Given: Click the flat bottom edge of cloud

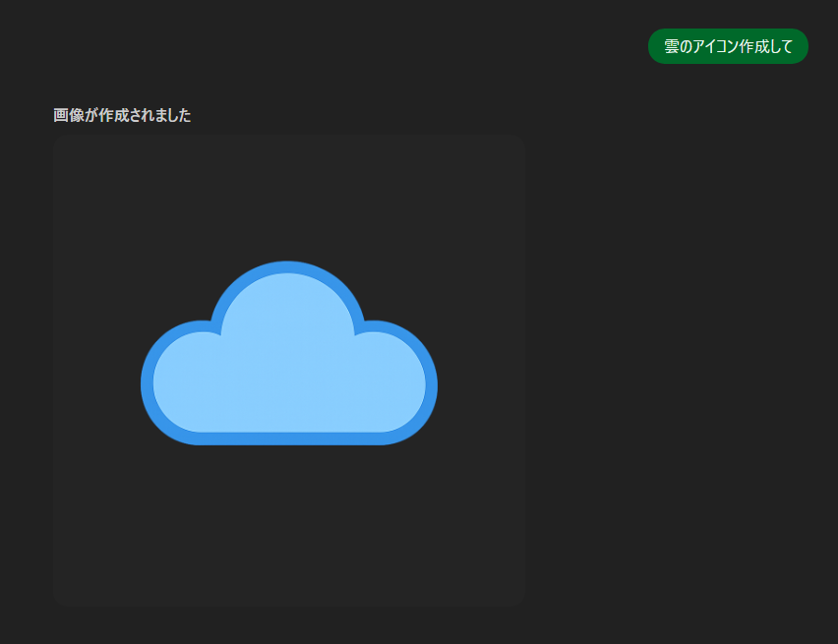Looking at the screenshot, I should 288,439.
